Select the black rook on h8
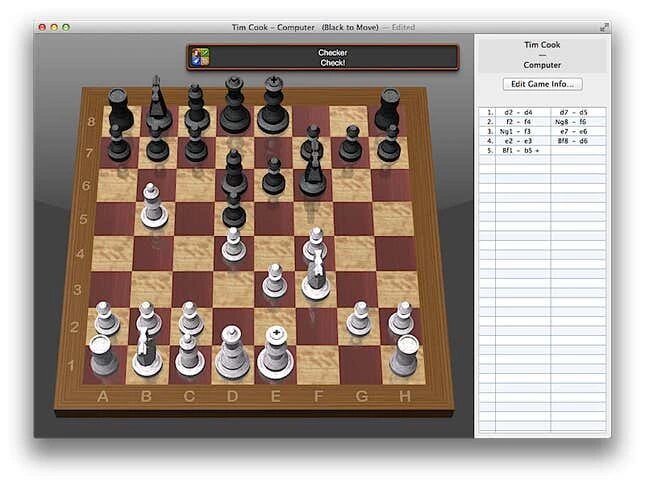 click(x=387, y=109)
